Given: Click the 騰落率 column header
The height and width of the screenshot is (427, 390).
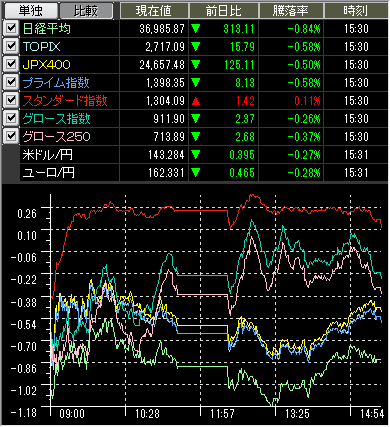Looking at the screenshot, I should 291,11.
